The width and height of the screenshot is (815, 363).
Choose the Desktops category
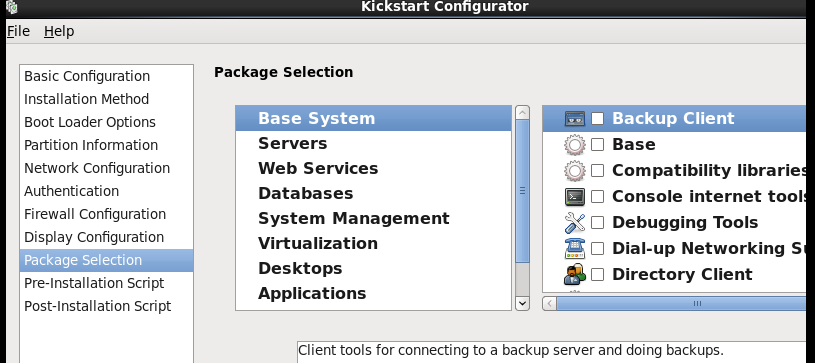pyautogui.click(x=373, y=268)
